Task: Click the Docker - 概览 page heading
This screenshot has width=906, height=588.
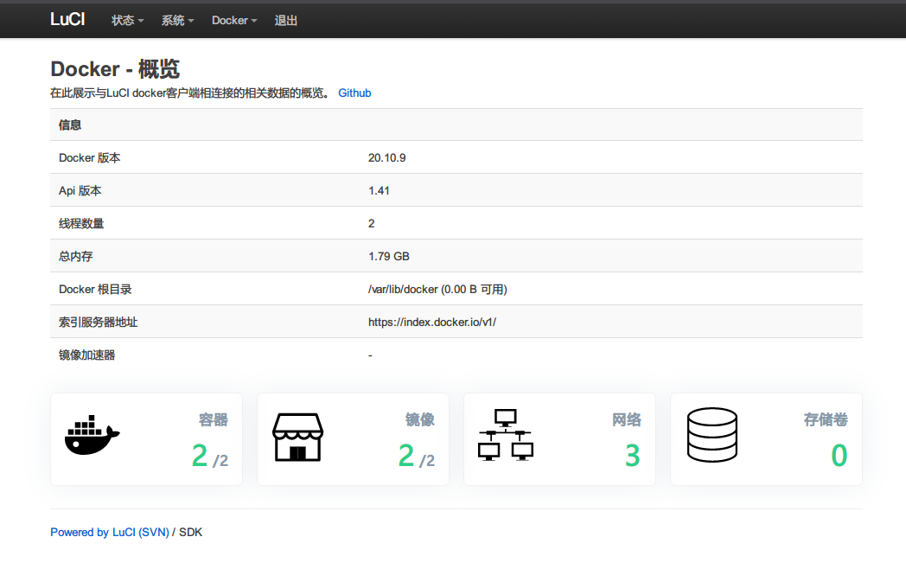Action: (115, 69)
